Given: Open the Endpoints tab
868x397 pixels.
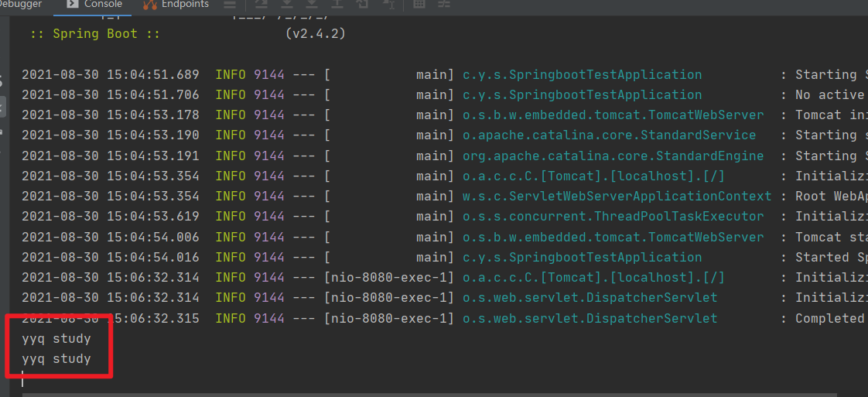Looking at the screenshot, I should tap(176, 5).
